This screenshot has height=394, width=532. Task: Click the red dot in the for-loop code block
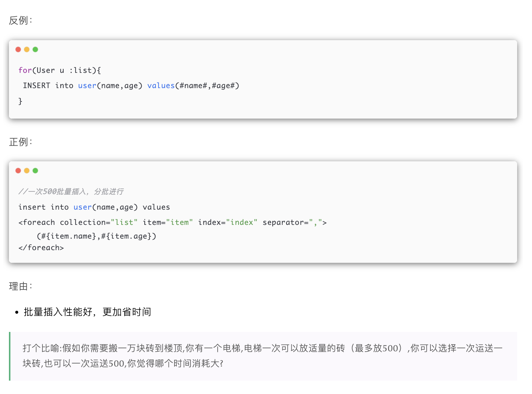[18, 49]
